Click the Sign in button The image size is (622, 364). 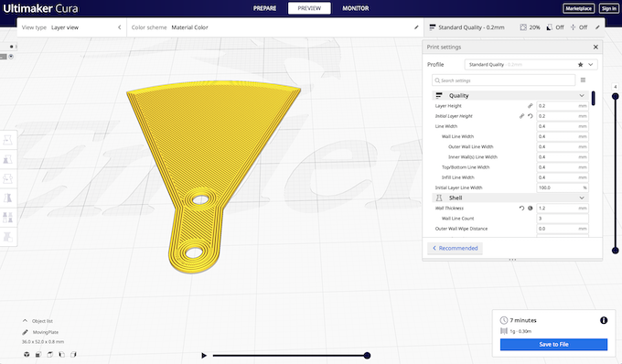609,8
